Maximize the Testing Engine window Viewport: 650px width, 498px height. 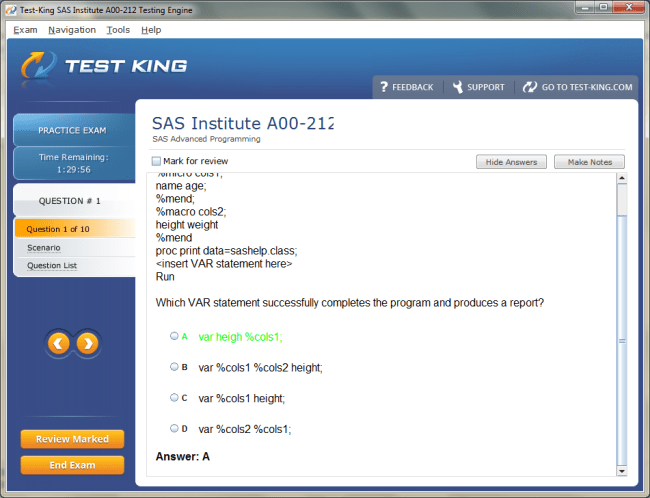pyautogui.click(x=604, y=7)
